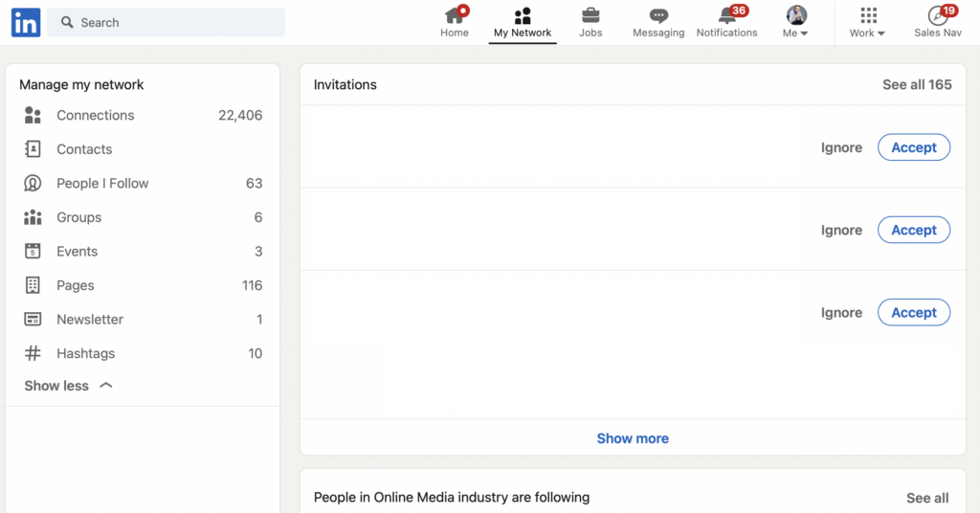Click the Events calendar icon
Screen dimensions: 980x513
pyautogui.click(x=33, y=252)
